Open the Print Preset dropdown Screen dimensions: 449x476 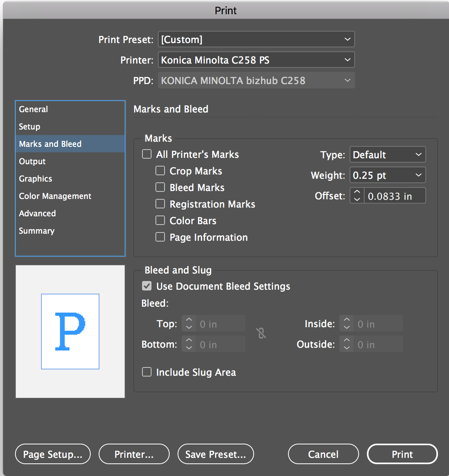tap(256, 39)
